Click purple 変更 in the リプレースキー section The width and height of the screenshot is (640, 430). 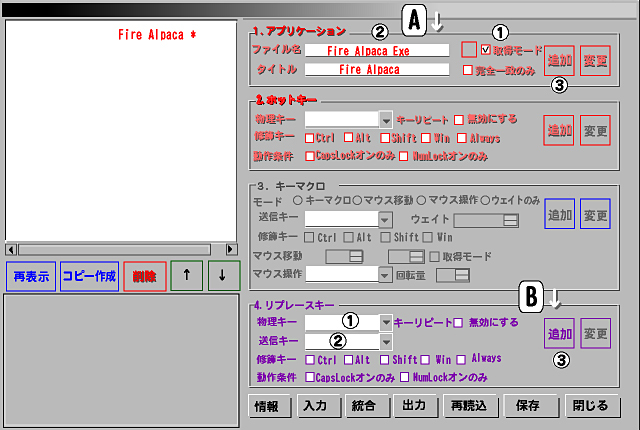(x=596, y=334)
